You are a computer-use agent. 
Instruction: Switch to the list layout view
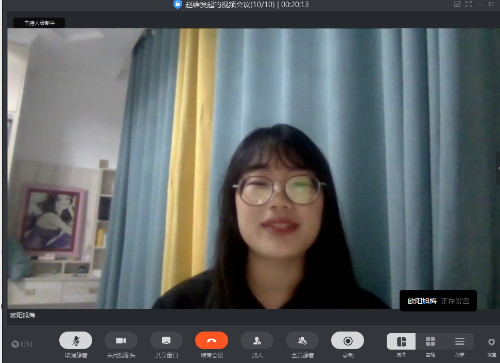[460, 342]
